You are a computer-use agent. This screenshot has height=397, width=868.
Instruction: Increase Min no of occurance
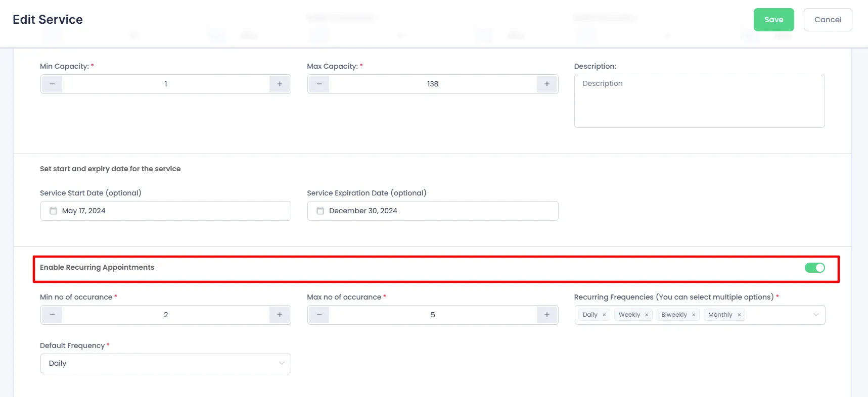pyautogui.click(x=280, y=315)
